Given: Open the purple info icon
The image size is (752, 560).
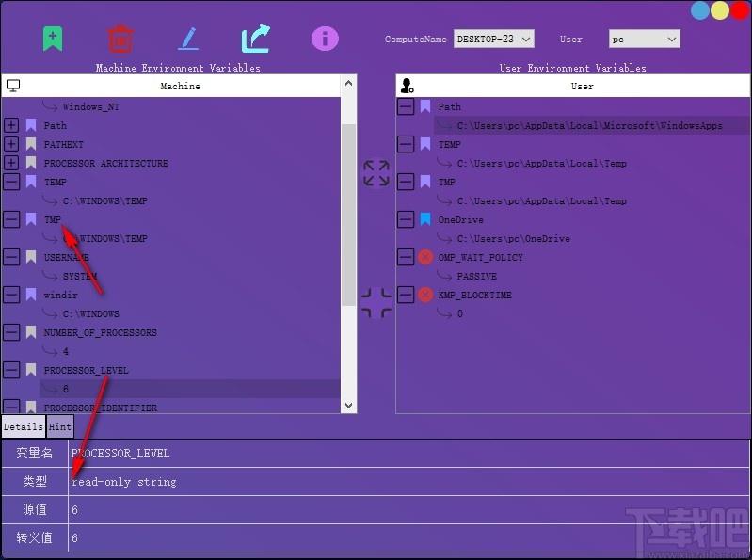Looking at the screenshot, I should tap(325, 39).
